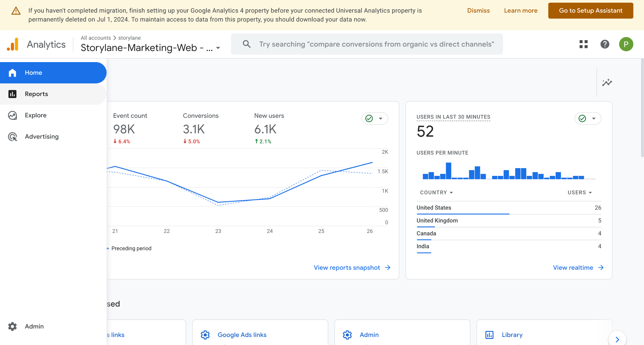The height and width of the screenshot is (345, 644).
Task: Click the United Kingdom country row
Action: [509, 221]
